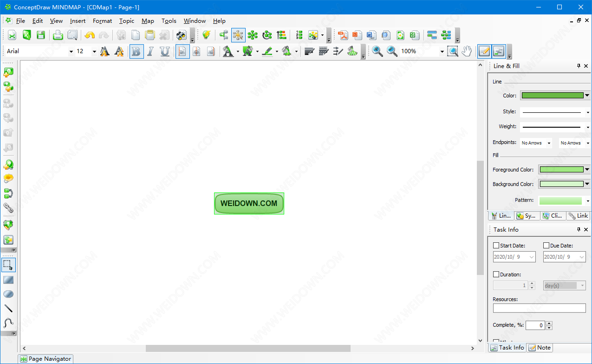Enable the Start Date checkbox
Viewport: 592px width, 364px height.
coord(496,245)
